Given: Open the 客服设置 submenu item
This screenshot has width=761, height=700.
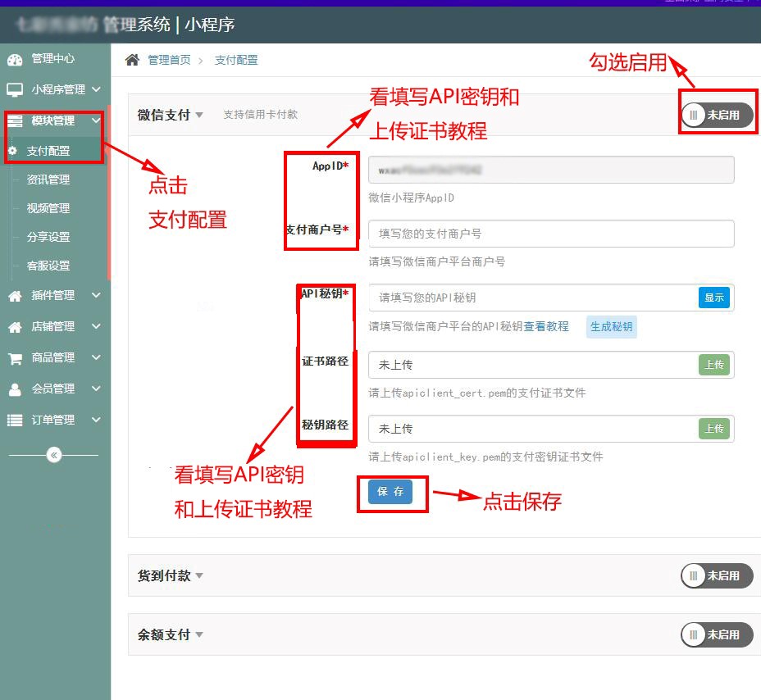Looking at the screenshot, I should pos(48,266).
